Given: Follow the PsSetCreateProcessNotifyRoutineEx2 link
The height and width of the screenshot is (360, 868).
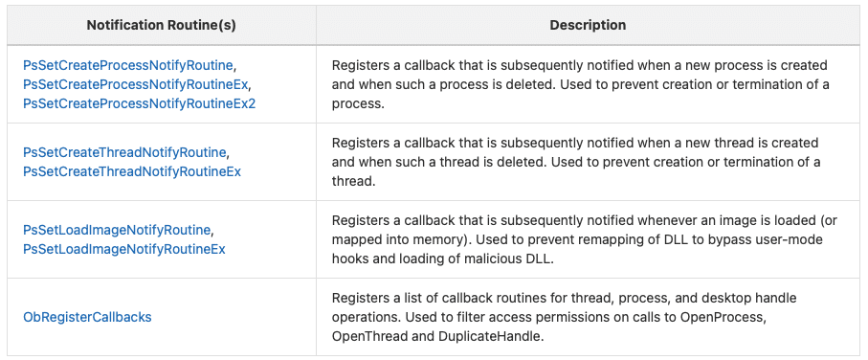Looking at the screenshot, I should pos(139,103).
